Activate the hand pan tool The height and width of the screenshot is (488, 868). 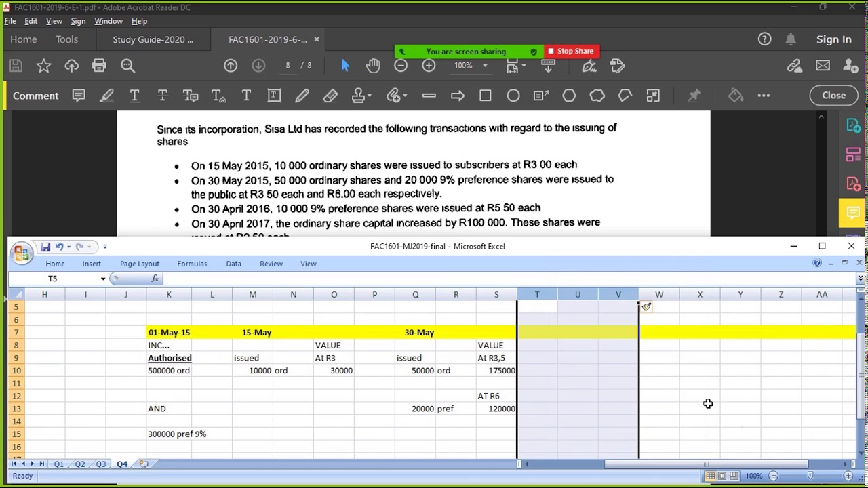(373, 66)
